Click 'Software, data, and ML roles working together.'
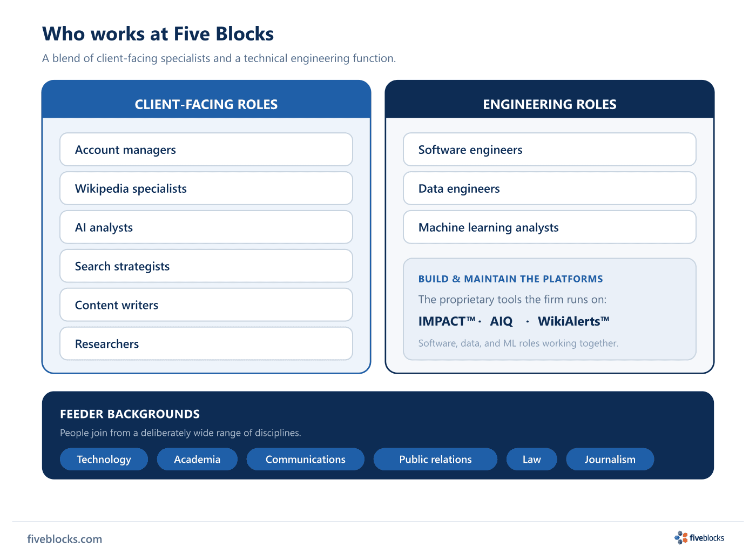Image resolution: width=756 pixels, height=560 pixels. click(x=518, y=343)
